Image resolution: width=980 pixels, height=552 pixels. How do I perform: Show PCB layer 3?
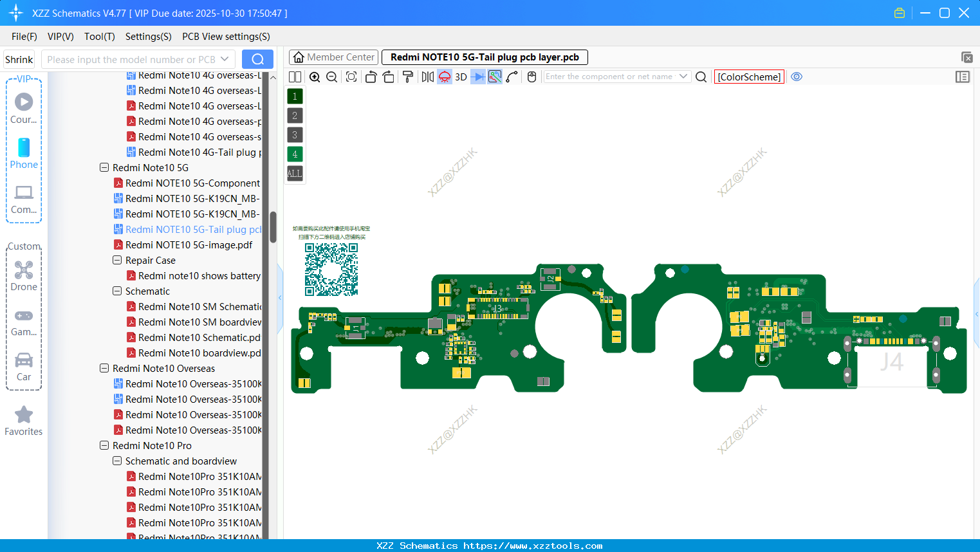[295, 135]
